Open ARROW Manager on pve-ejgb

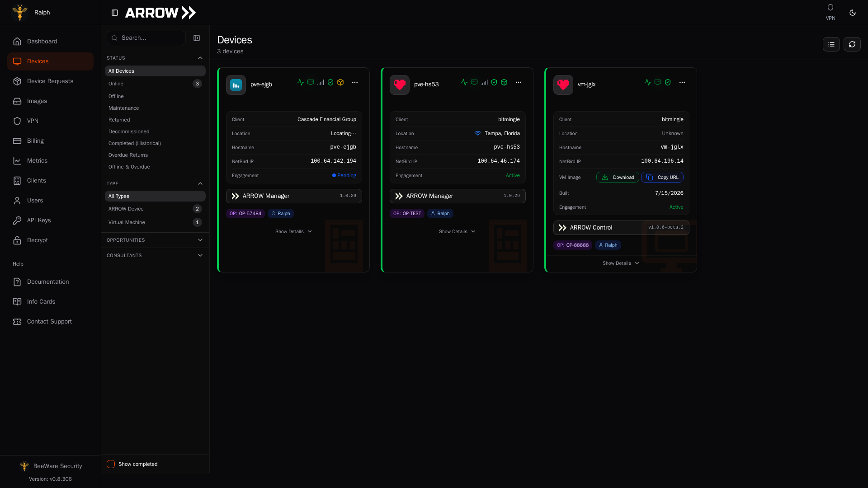[x=294, y=196]
